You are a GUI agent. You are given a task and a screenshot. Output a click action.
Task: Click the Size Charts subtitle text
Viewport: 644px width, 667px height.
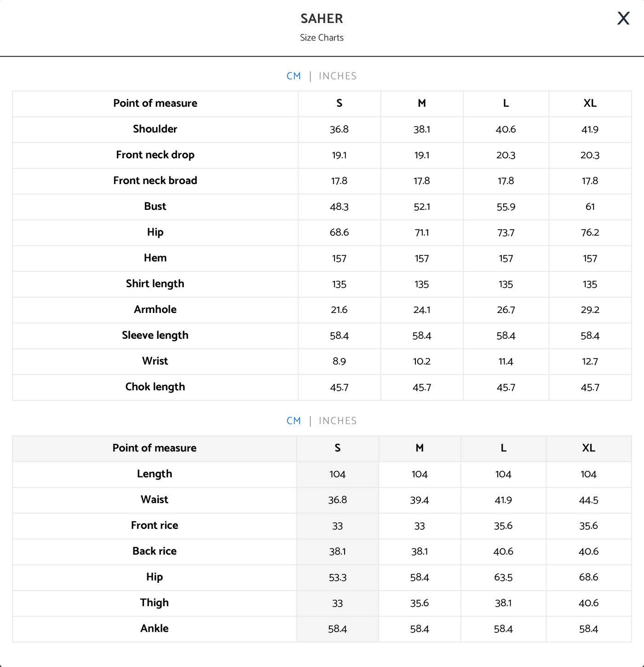pyautogui.click(x=322, y=38)
